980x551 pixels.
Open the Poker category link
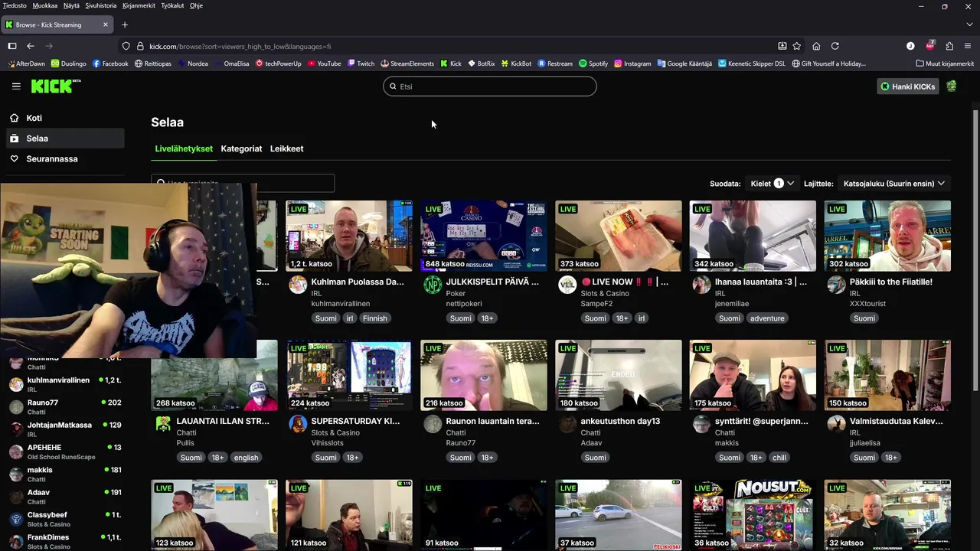pyautogui.click(x=456, y=293)
